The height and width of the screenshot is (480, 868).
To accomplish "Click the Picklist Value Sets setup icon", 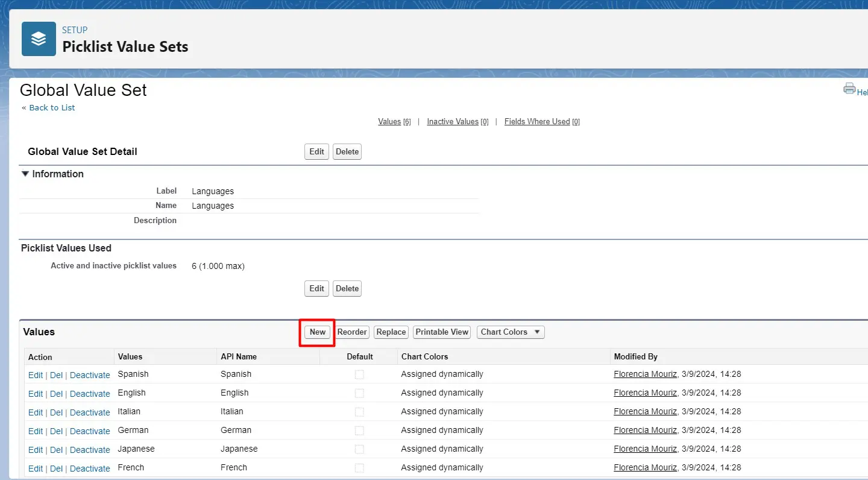I will 39,39.
